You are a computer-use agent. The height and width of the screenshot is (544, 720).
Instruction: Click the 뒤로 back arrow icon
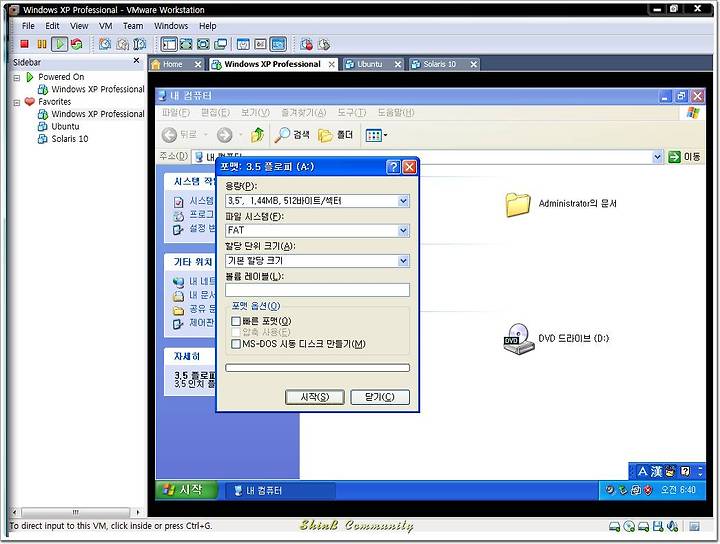[x=169, y=135]
